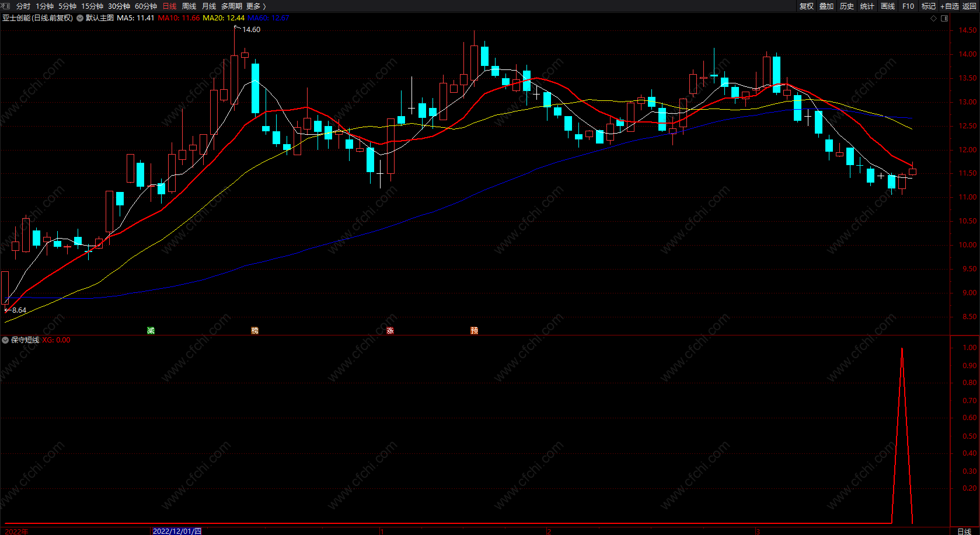Viewport: 980px width, 535px height.
Task: Add stock via +自选 button
Action: coord(950,6)
